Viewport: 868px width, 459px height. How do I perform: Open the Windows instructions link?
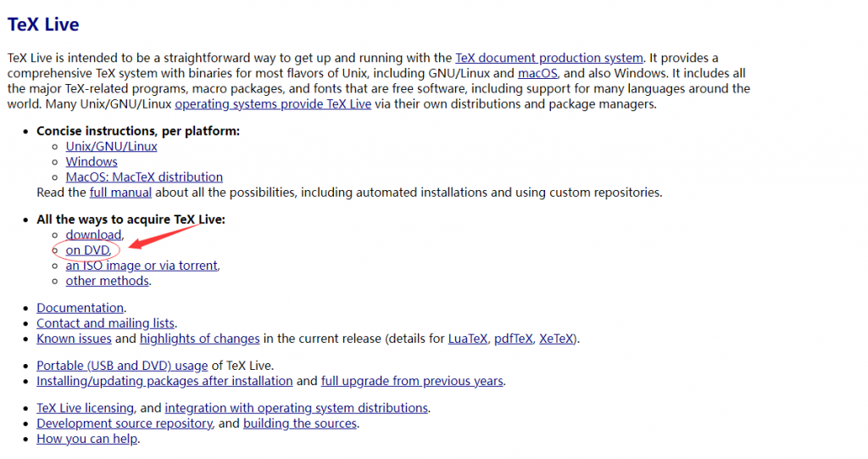[92, 162]
